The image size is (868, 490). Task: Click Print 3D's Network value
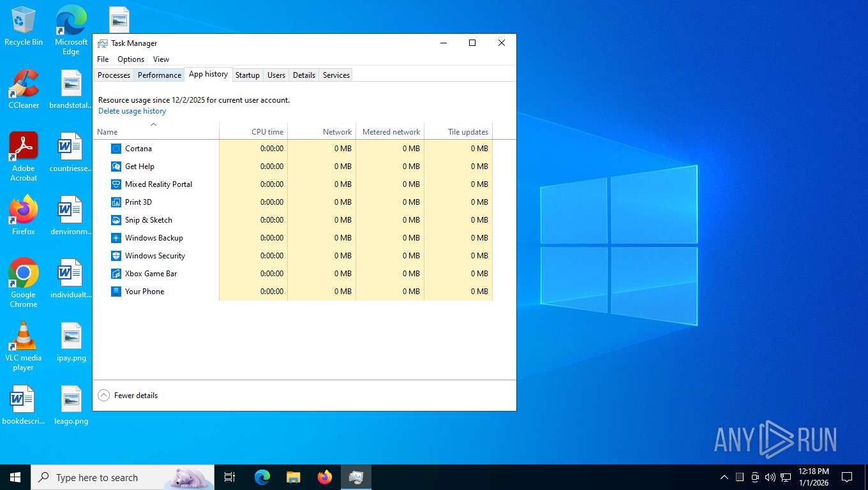[x=343, y=202]
